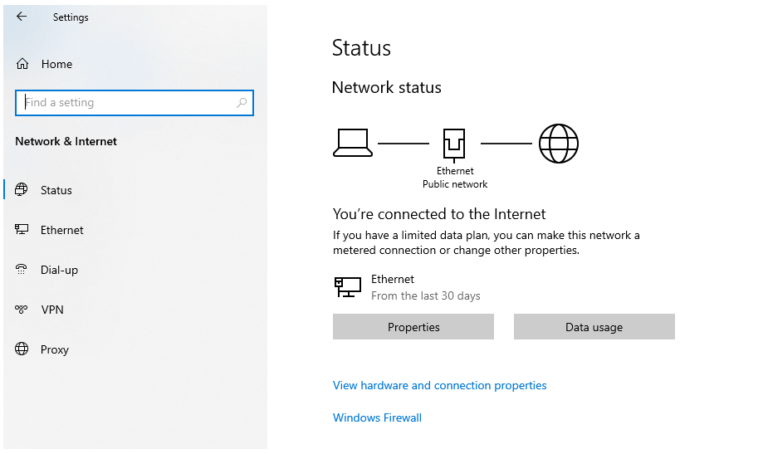Focus the Find a setting search box
The image size is (768, 454).
click(x=134, y=103)
